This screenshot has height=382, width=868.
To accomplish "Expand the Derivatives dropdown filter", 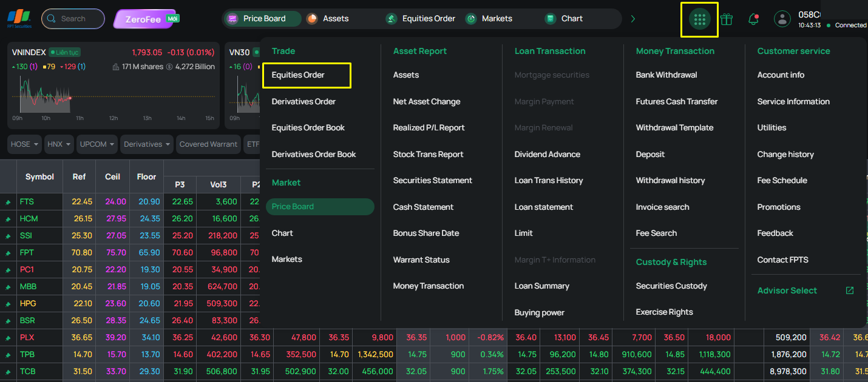I will (147, 144).
